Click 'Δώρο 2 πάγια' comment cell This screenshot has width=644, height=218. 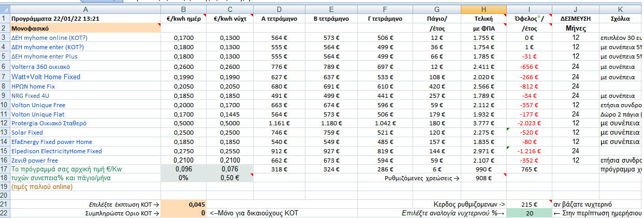(621, 114)
